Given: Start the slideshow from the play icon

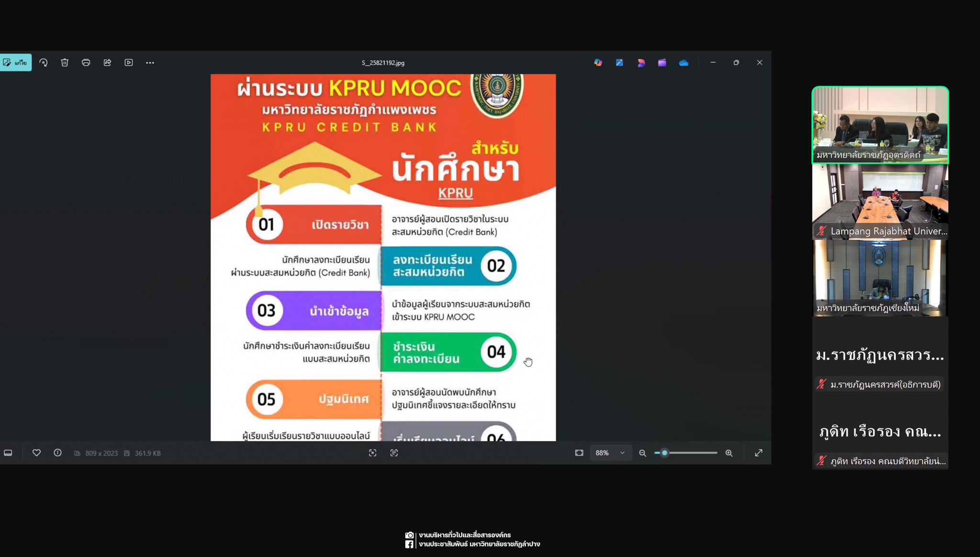Looking at the screenshot, I should point(129,62).
